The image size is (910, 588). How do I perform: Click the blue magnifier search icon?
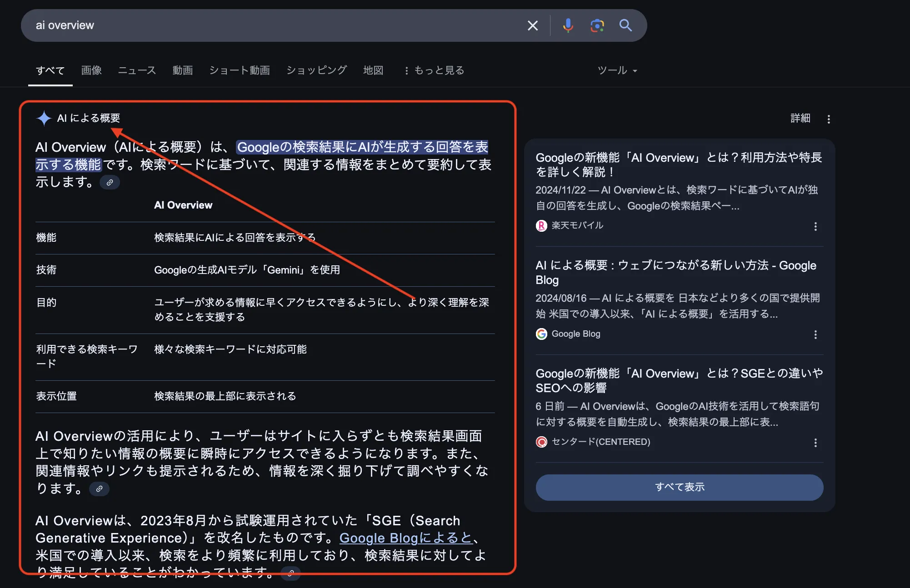pyautogui.click(x=625, y=25)
